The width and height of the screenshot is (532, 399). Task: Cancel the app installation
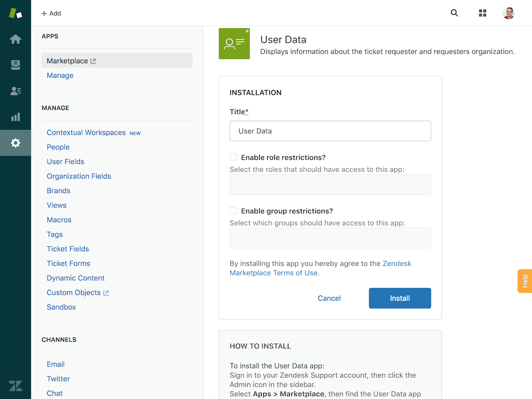pos(329,298)
